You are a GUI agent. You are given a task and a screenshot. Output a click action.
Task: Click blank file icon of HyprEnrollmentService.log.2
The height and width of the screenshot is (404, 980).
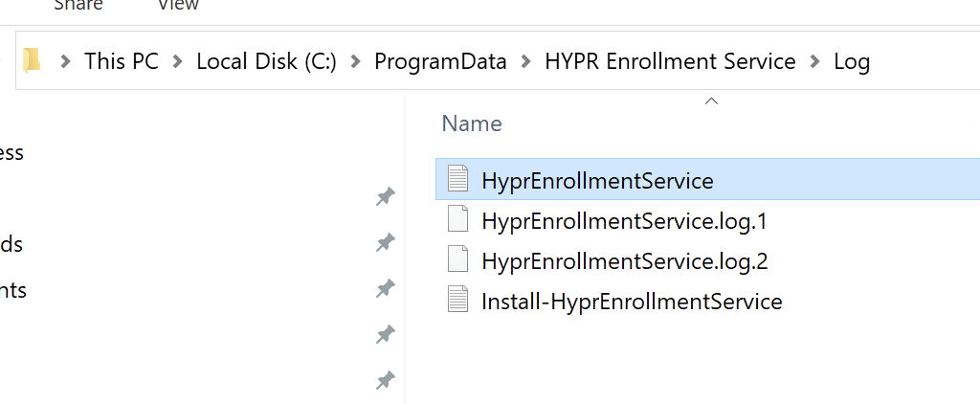[458, 258]
